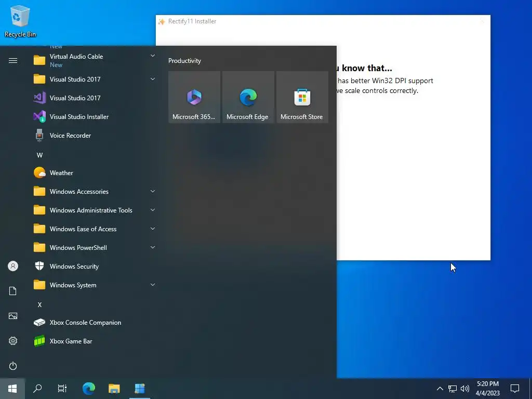Open the Microsoft 365 tile
The width and height of the screenshot is (532, 399).
coord(194,97)
